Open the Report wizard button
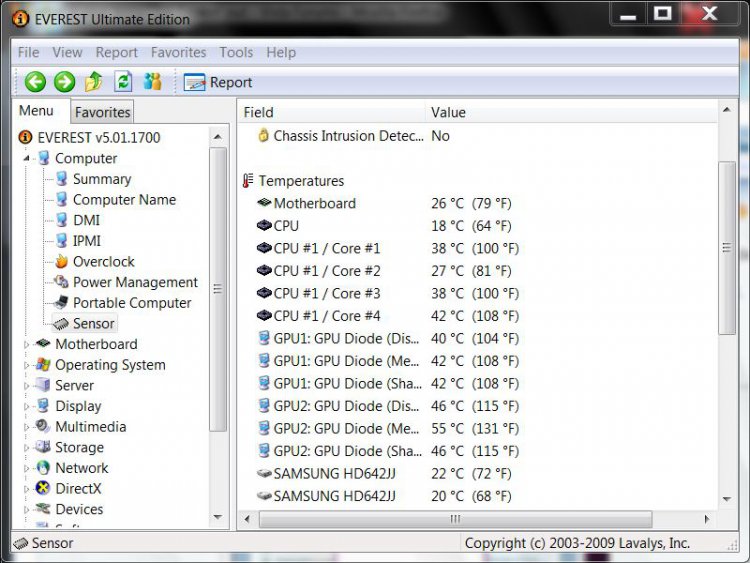 [x=218, y=82]
